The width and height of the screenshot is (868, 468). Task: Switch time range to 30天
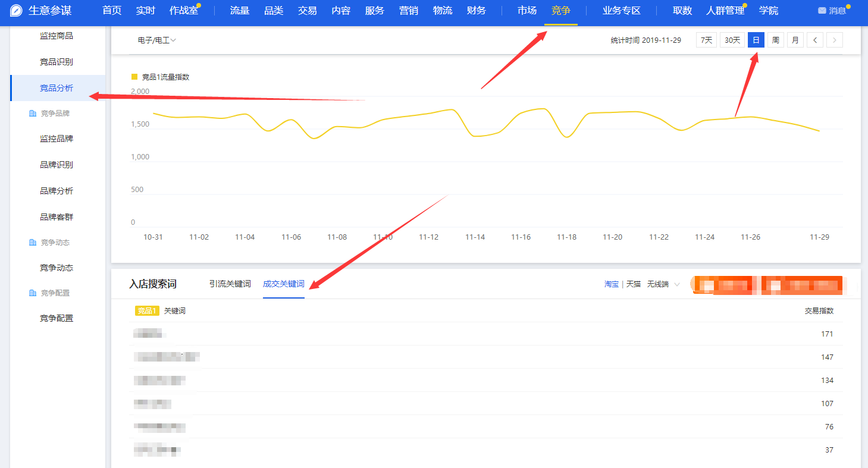tap(732, 40)
